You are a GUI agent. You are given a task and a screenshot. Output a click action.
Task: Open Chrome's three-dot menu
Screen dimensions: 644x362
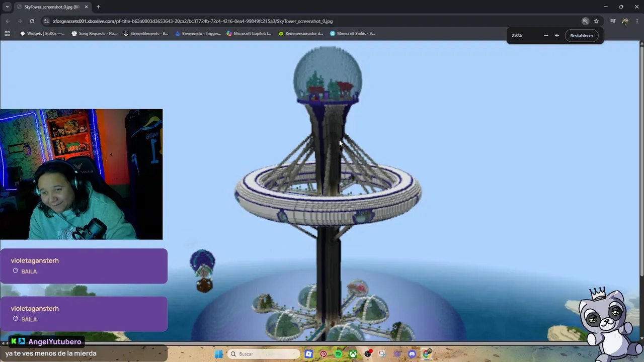(x=637, y=21)
